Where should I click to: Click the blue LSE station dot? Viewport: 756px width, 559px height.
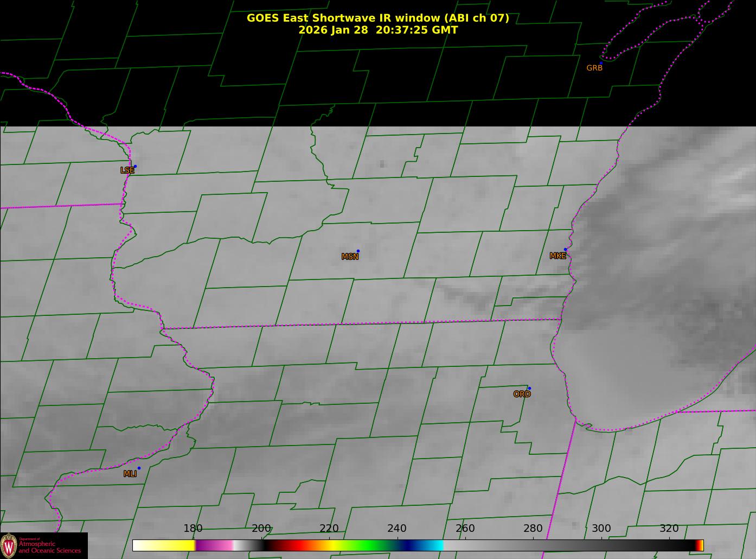coord(135,167)
